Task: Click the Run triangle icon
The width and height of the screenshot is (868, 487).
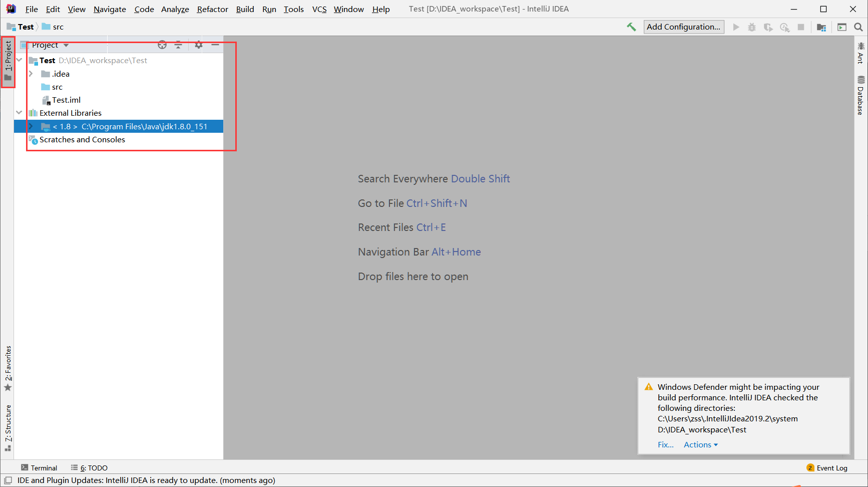Action: point(736,27)
